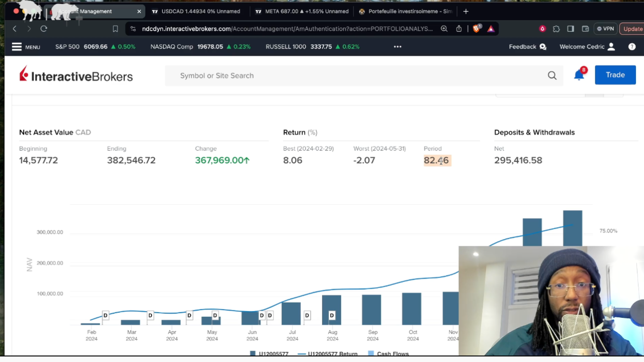The width and height of the screenshot is (644, 362).
Task: Open the help question mark icon
Action: pyautogui.click(x=632, y=47)
